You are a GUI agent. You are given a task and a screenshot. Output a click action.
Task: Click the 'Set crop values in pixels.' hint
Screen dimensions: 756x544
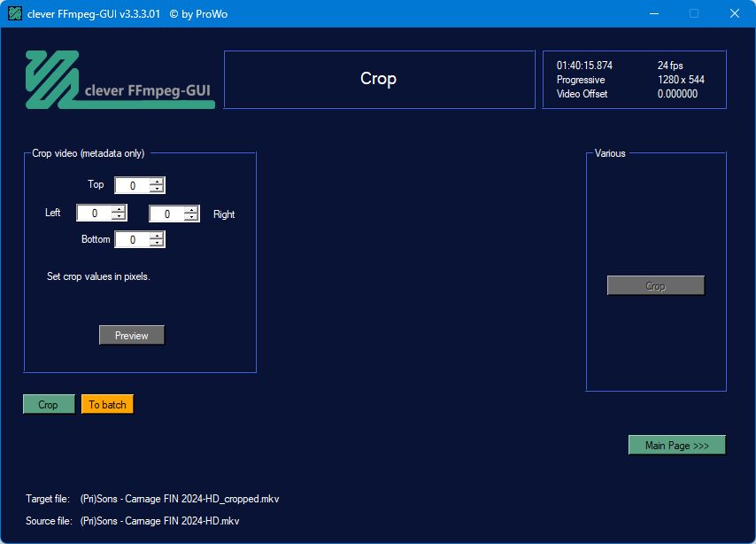click(x=98, y=276)
